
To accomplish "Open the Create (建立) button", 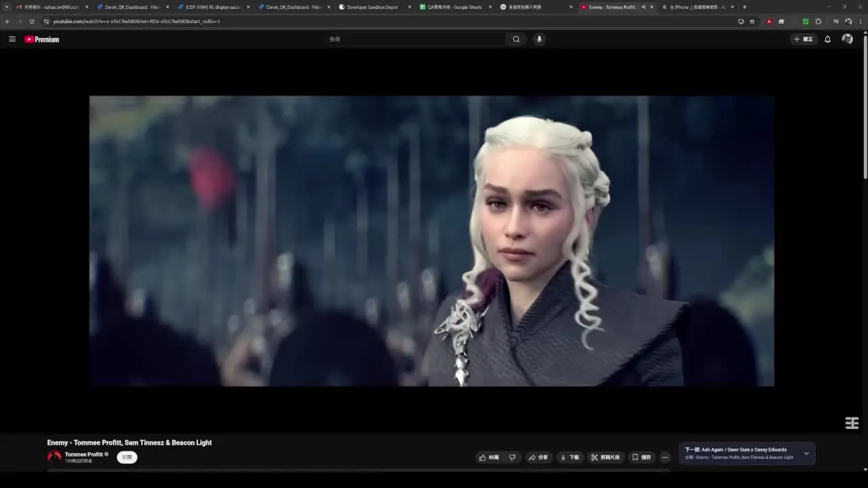I will coord(804,39).
